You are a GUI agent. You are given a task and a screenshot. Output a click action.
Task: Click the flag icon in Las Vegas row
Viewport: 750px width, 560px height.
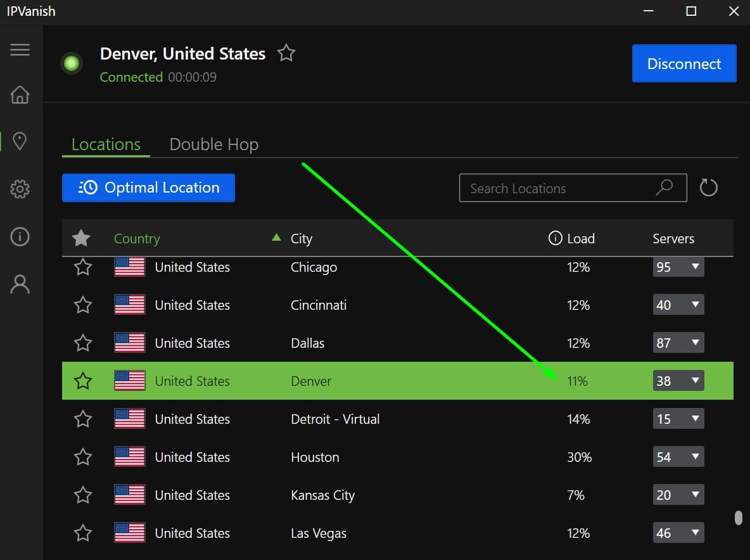coord(130,533)
